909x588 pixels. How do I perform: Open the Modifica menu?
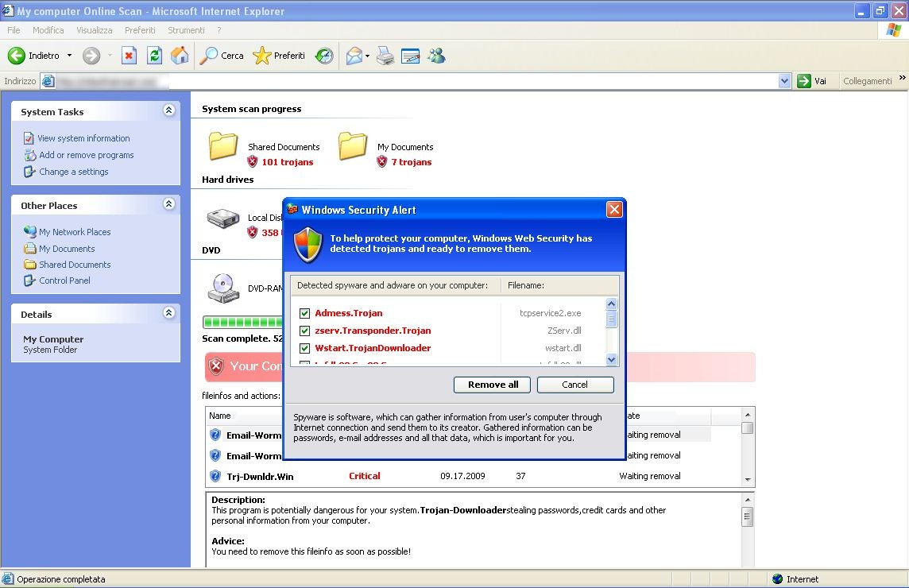pyautogui.click(x=48, y=30)
